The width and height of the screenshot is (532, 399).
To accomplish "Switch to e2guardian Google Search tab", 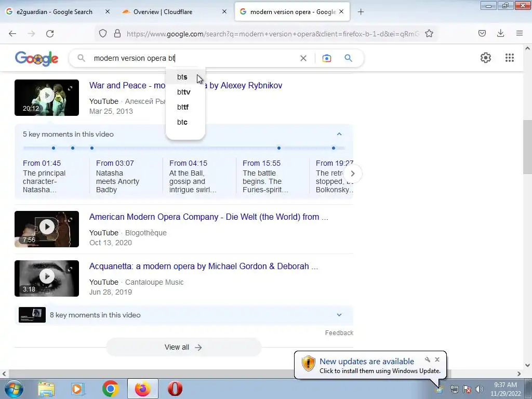I will tap(54, 12).
